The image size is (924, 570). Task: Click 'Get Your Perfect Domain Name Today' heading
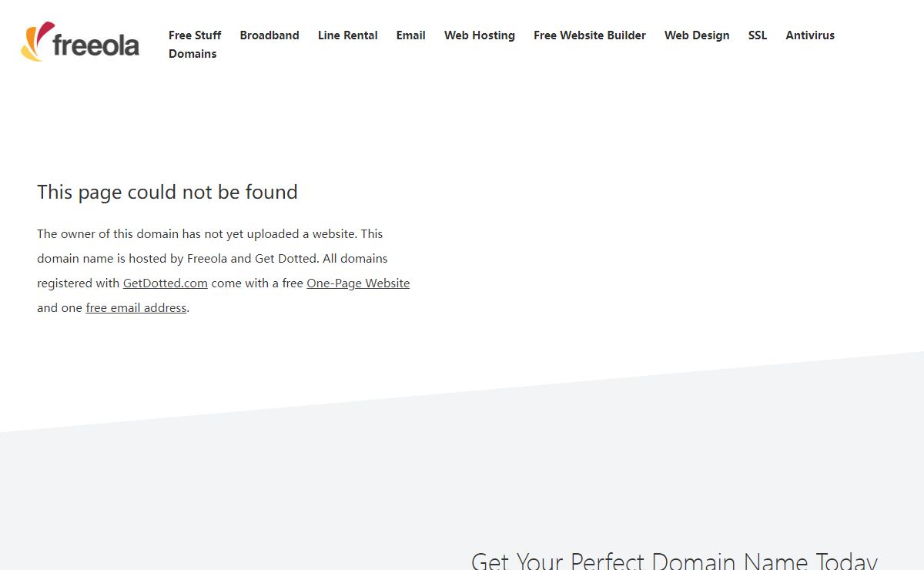(x=675, y=560)
